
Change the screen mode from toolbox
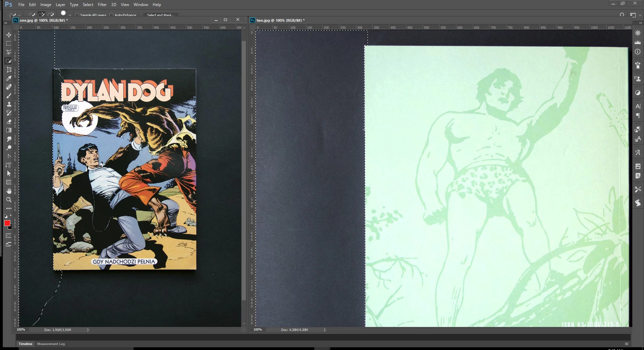[9, 244]
